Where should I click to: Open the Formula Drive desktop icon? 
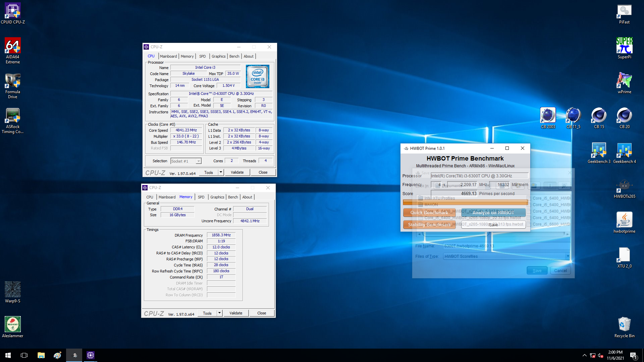13,86
